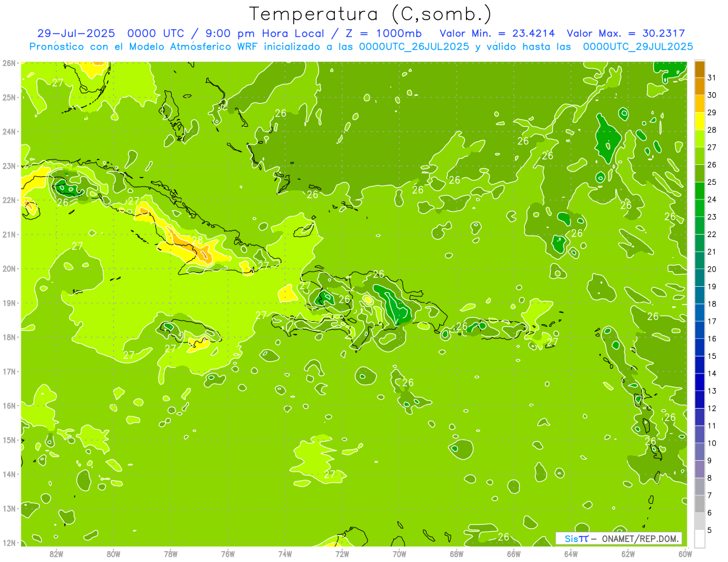This screenshot has width=728, height=562.
Task: Click the "13N" latitude axis label
Action: pos(9,508)
